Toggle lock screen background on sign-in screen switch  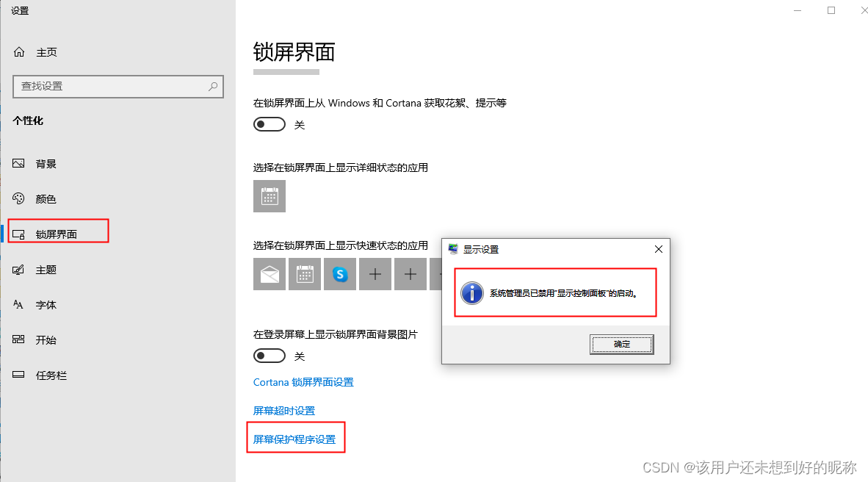(x=270, y=356)
